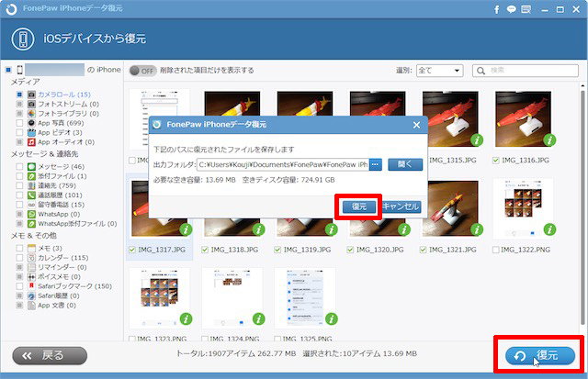Screen dimensions: 588x379
Task: Click the IMG_1319.JPG file name
Action: [x=307, y=250]
